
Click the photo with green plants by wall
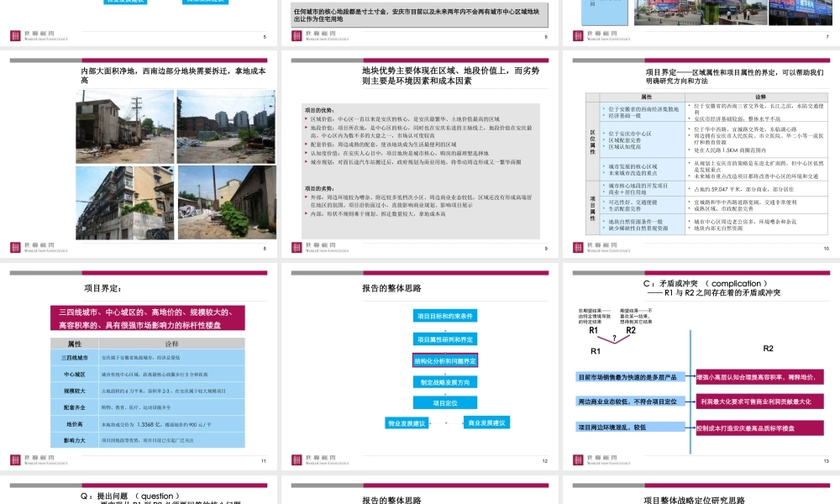(x=227, y=202)
